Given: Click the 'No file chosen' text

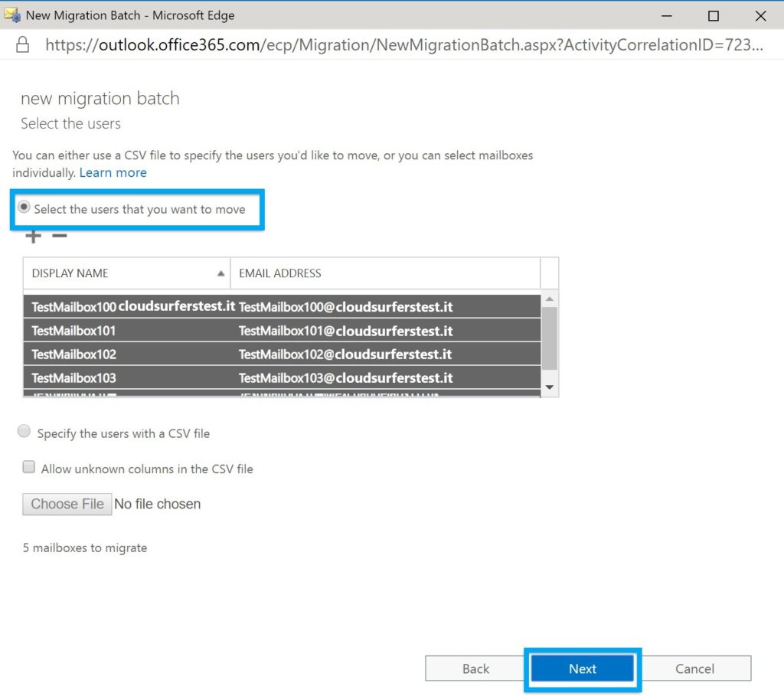Looking at the screenshot, I should (x=158, y=504).
